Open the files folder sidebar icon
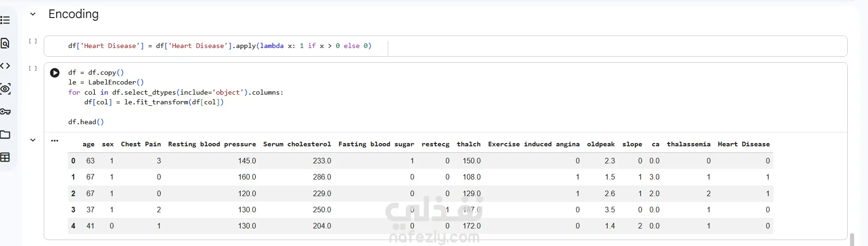This screenshot has width=868, height=246. (x=5, y=135)
